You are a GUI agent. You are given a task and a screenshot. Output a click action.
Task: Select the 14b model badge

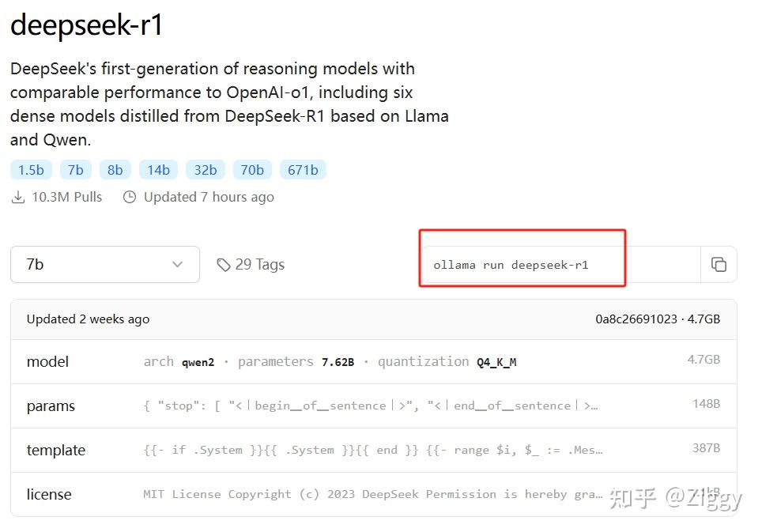coord(158,169)
